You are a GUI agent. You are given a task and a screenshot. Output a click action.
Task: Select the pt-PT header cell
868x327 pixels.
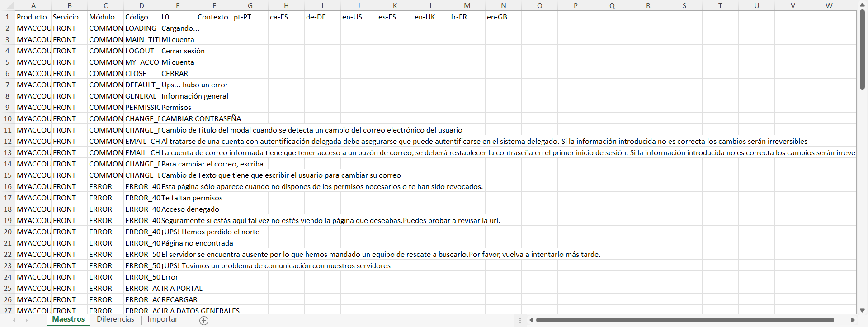tap(250, 17)
